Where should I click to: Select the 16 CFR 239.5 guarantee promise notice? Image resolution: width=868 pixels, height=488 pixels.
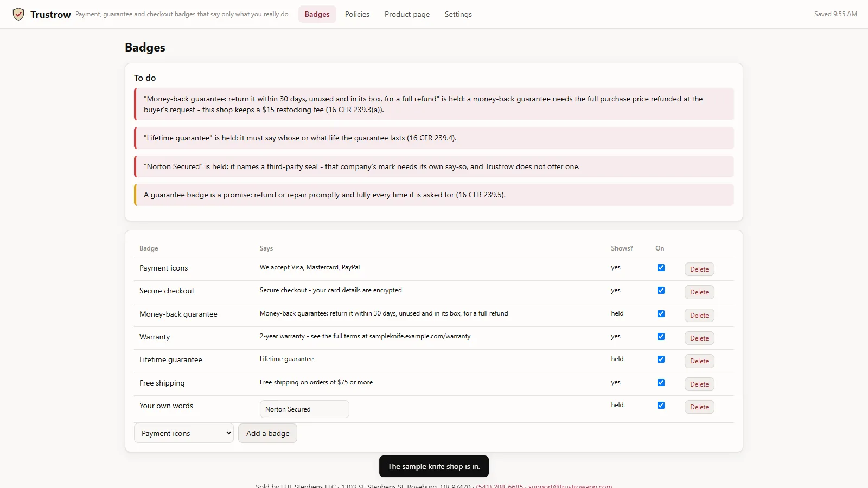(x=434, y=195)
